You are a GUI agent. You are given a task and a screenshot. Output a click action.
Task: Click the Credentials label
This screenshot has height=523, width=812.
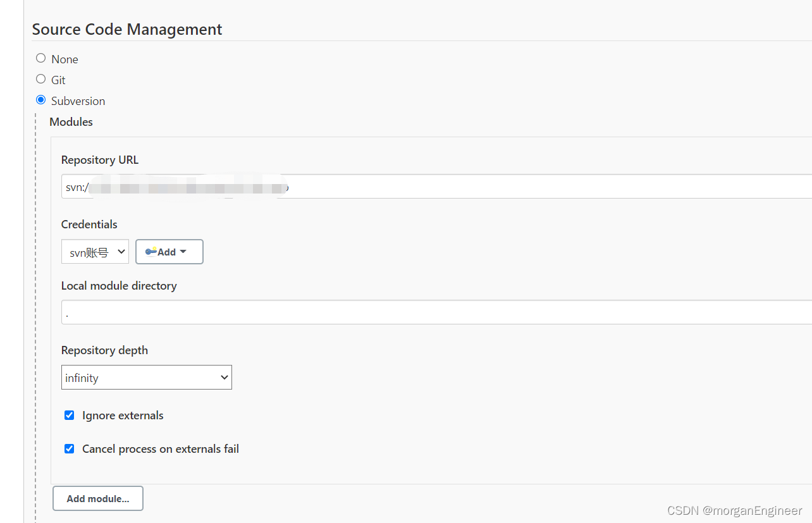point(89,225)
